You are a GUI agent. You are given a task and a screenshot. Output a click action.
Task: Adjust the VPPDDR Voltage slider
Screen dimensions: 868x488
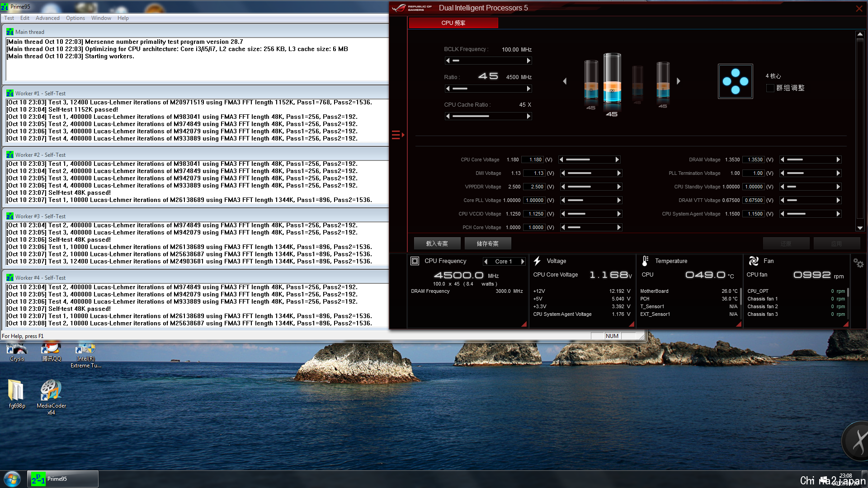[x=592, y=187]
